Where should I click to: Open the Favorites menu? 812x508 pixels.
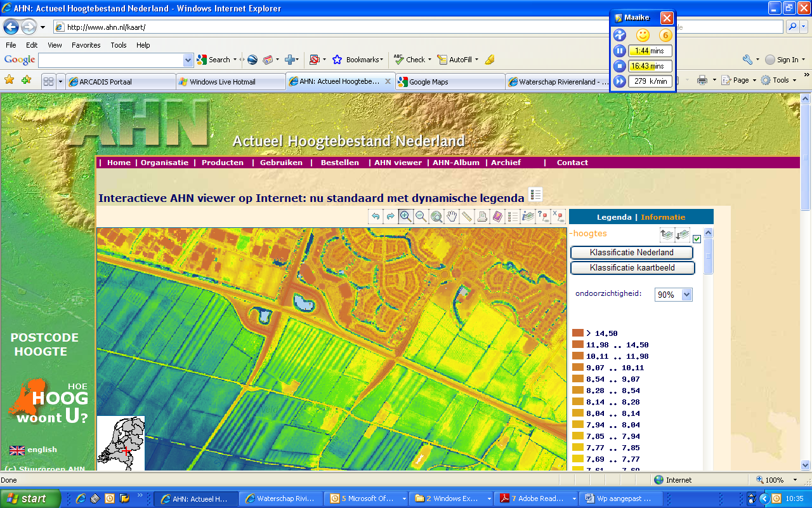click(86, 45)
